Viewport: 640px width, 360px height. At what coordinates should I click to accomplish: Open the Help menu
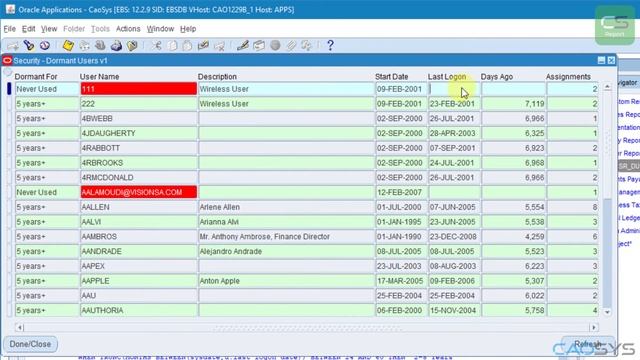tap(188, 29)
